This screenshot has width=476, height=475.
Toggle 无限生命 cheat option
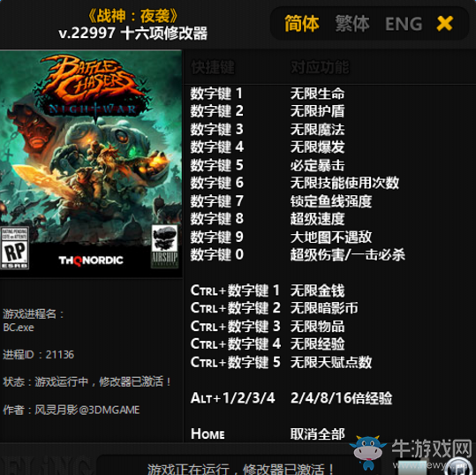(x=317, y=94)
